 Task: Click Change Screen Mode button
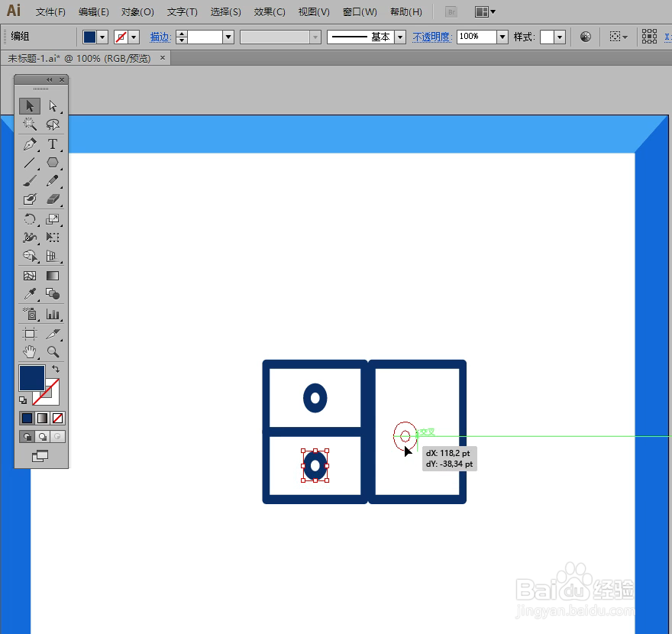pos(40,456)
